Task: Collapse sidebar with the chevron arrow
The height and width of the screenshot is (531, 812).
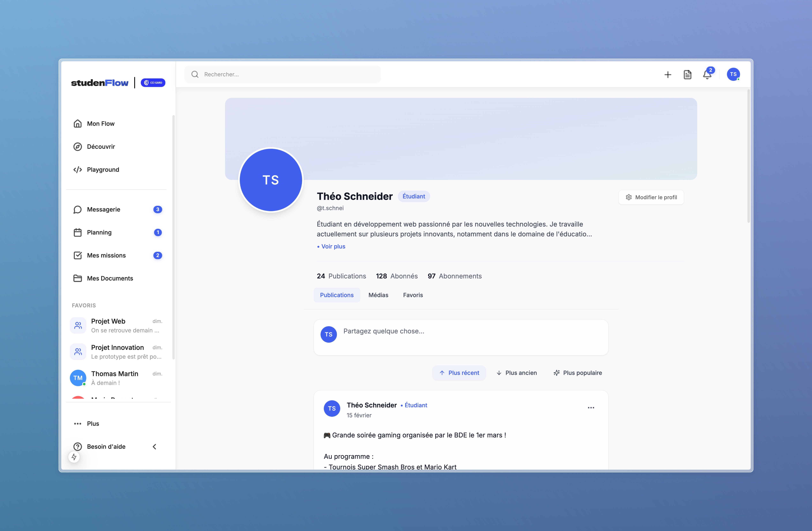Action: 154,447
